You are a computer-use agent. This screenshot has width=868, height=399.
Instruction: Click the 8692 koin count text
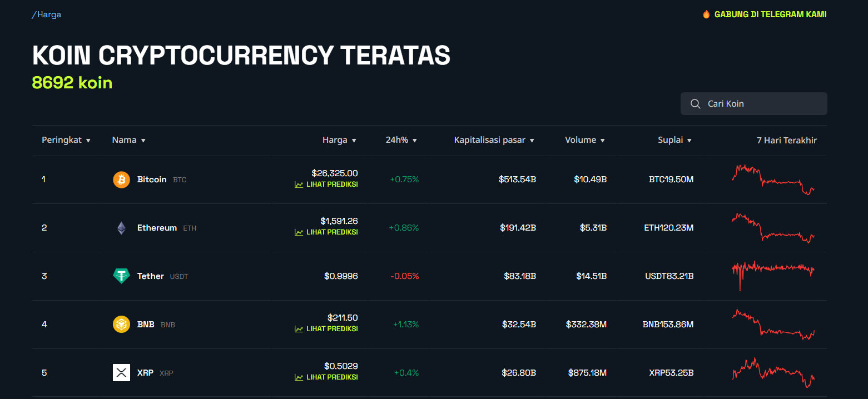click(x=72, y=83)
